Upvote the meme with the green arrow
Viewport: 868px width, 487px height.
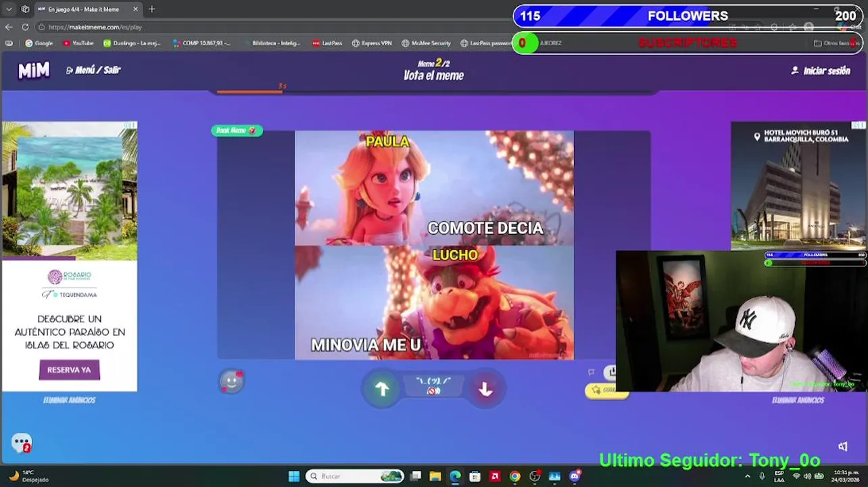click(x=382, y=389)
